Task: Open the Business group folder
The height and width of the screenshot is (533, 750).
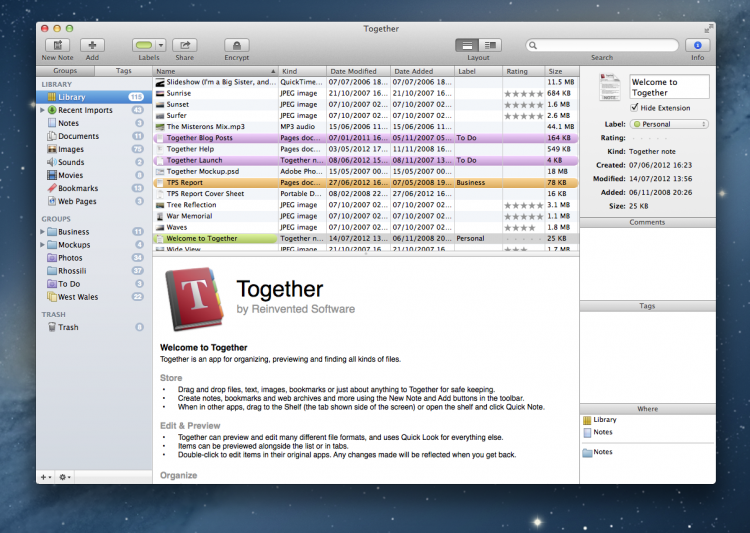Action: click(52, 232)
